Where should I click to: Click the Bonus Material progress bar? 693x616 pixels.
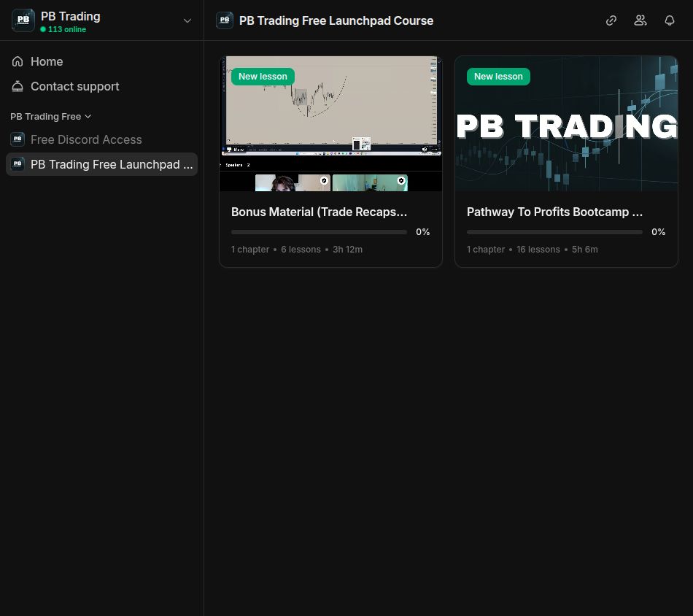pos(319,232)
